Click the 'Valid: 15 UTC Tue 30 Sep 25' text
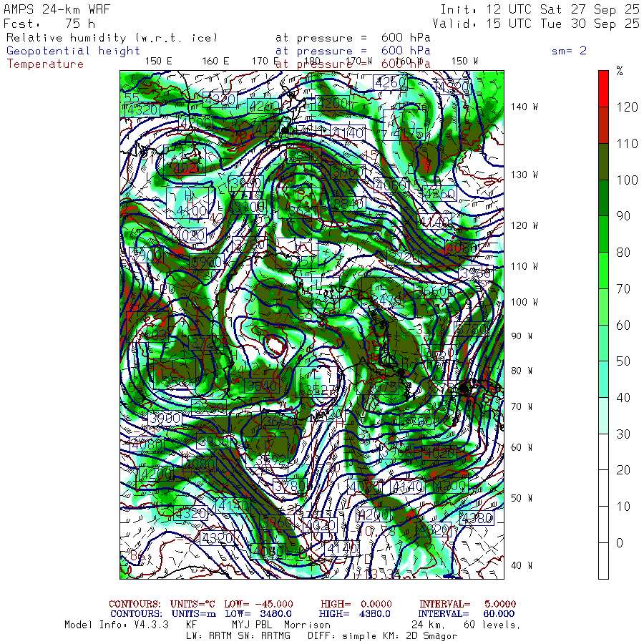The height and width of the screenshot is (644, 644). tap(535, 24)
